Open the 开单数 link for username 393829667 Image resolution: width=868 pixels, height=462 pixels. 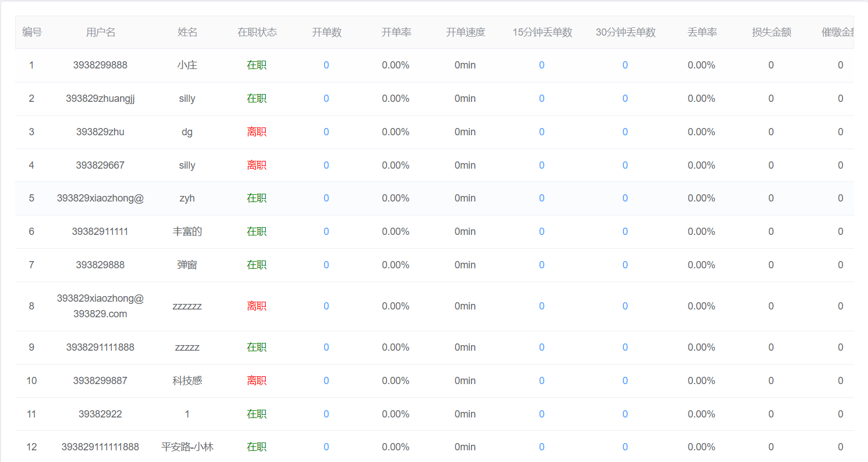(x=326, y=165)
